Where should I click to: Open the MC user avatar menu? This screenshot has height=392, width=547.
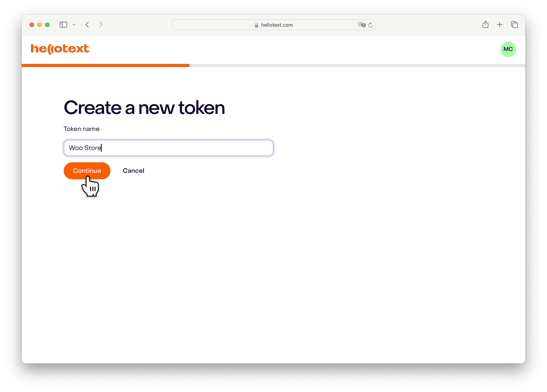[508, 49]
